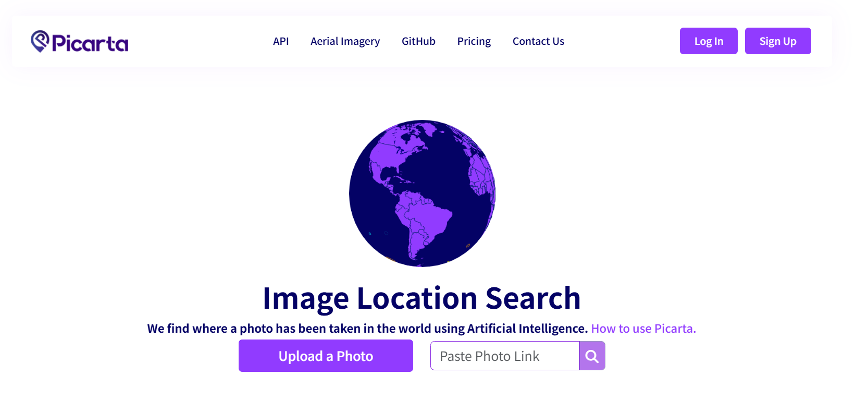
Task: Click Africa on the globe's edge
Action: point(482,175)
